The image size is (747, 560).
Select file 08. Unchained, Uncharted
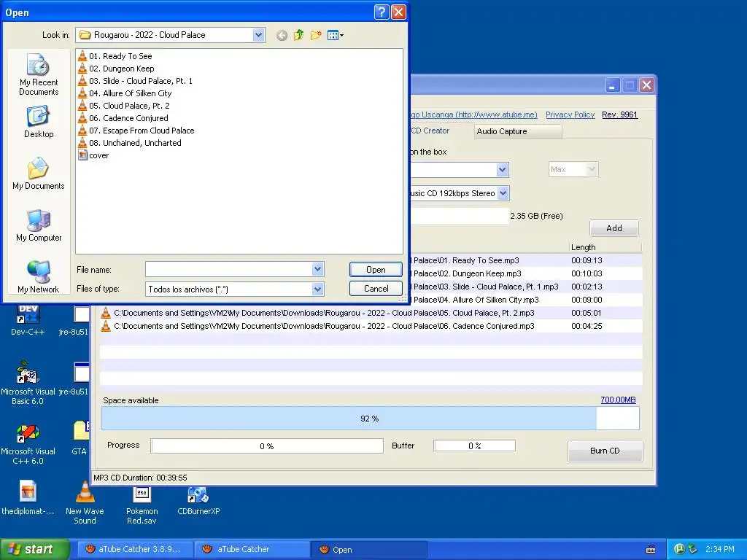tap(130, 143)
